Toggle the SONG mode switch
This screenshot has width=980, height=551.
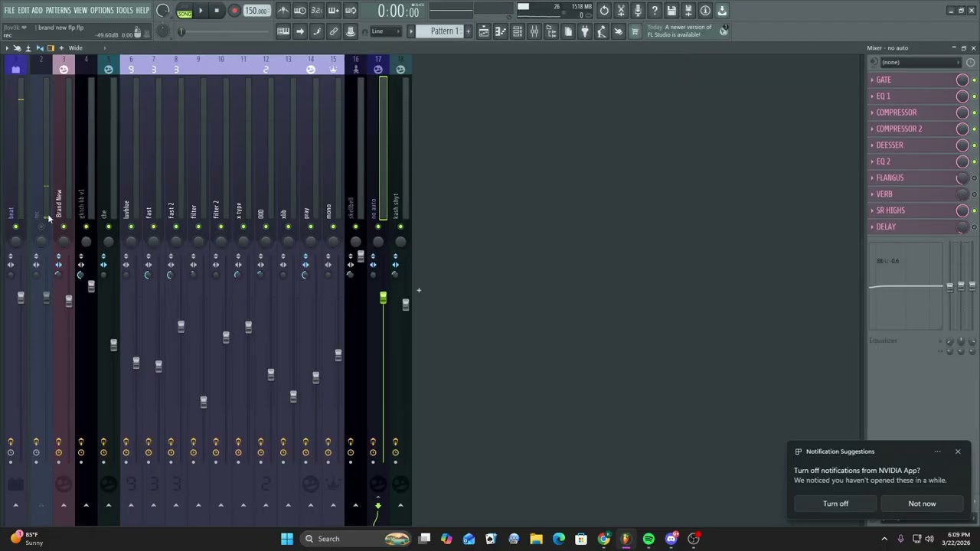[x=185, y=13]
